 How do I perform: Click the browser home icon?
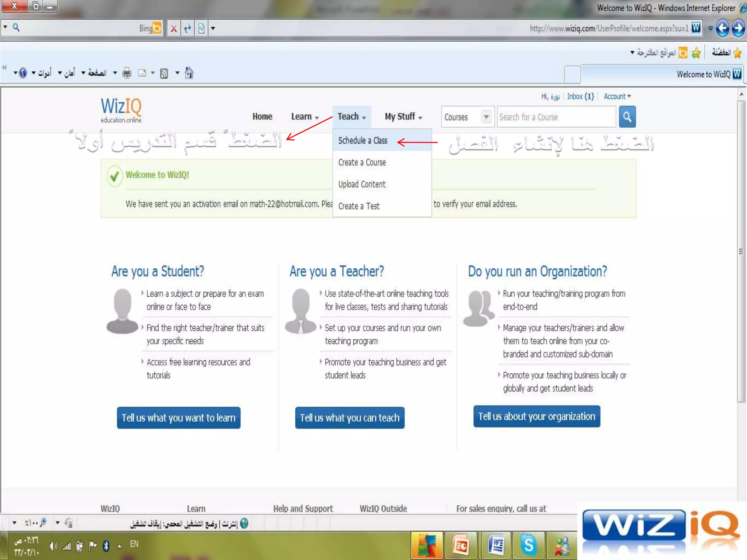[x=189, y=73]
